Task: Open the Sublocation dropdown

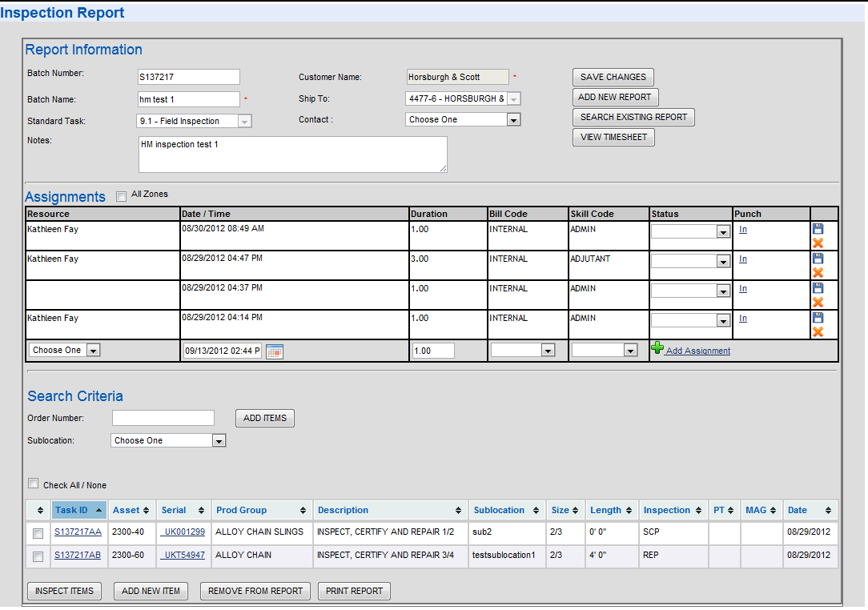Action: tap(219, 441)
